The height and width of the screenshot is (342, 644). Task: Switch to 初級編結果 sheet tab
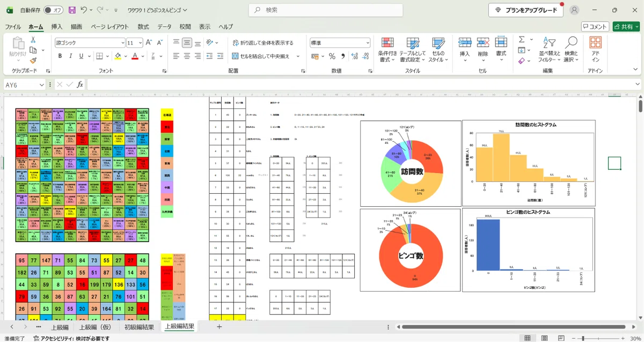[x=139, y=326]
